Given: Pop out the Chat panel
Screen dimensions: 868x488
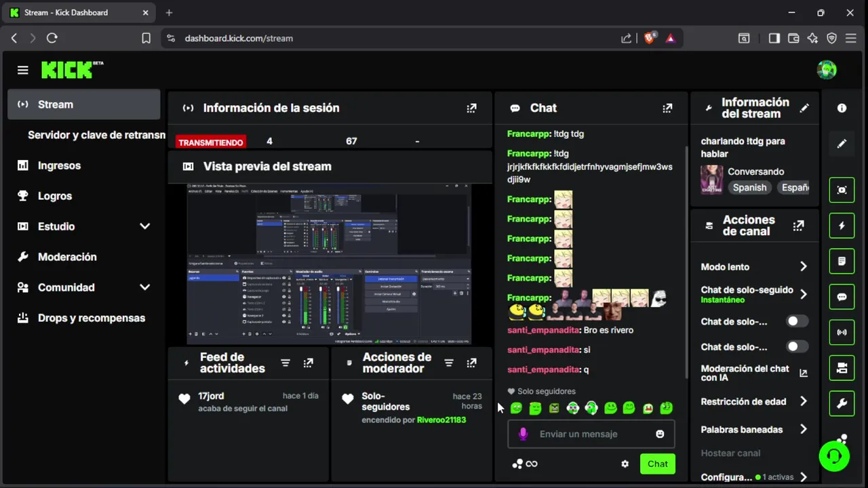Looking at the screenshot, I should click(667, 108).
